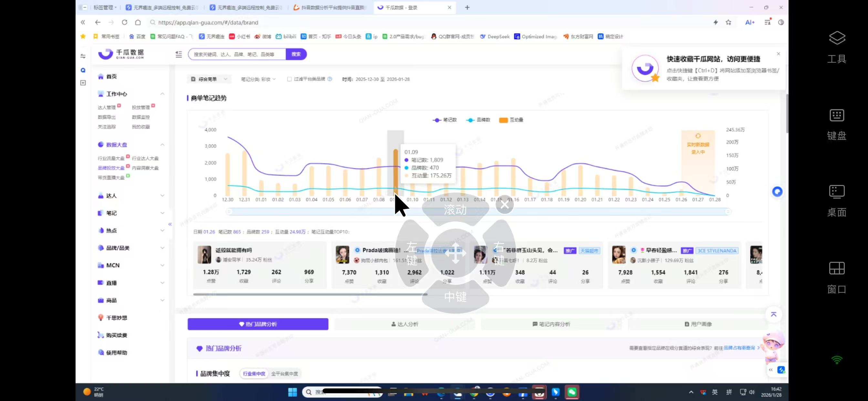Screen dimensions: 868x401
Task: Open the 综合商单 dropdown
Action: (x=209, y=79)
